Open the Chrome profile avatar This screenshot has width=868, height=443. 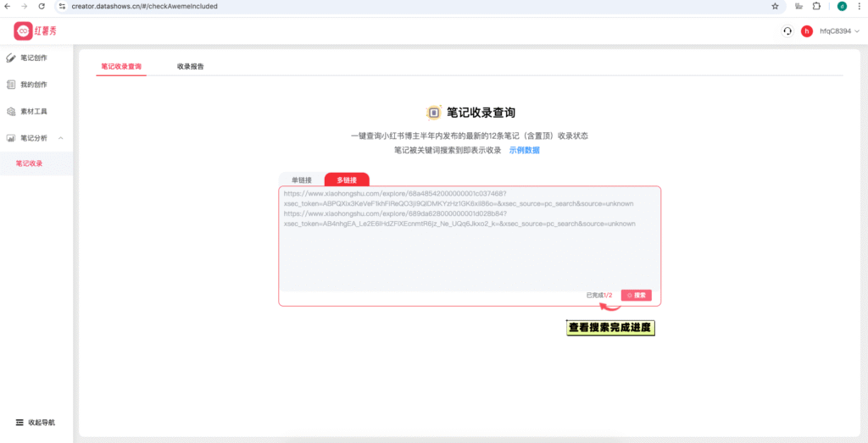(842, 7)
